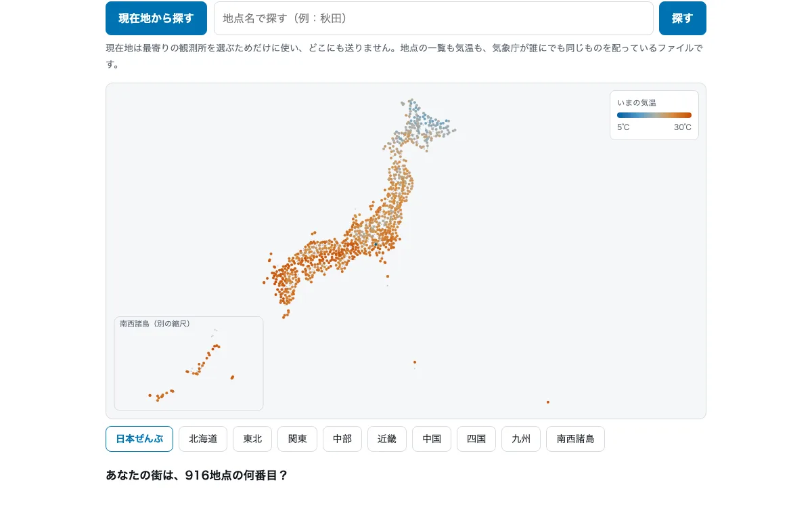This screenshot has height=508, width=812.
Task: Switch to the 中部 region tab
Action: click(x=342, y=439)
